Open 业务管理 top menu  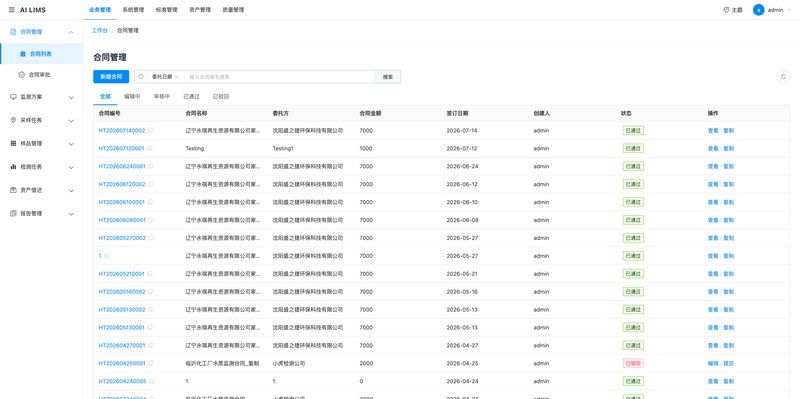pyautogui.click(x=99, y=10)
